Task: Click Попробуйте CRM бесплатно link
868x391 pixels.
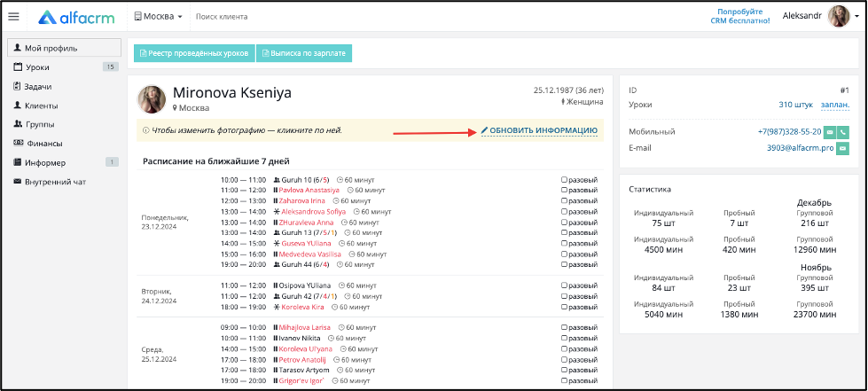Action: pyautogui.click(x=740, y=16)
